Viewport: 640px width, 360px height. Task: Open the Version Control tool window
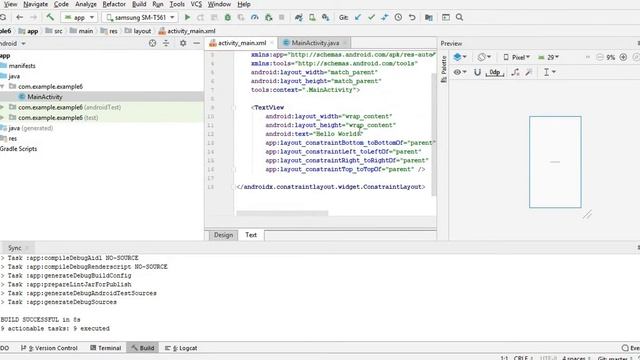[x=49, y=348]
